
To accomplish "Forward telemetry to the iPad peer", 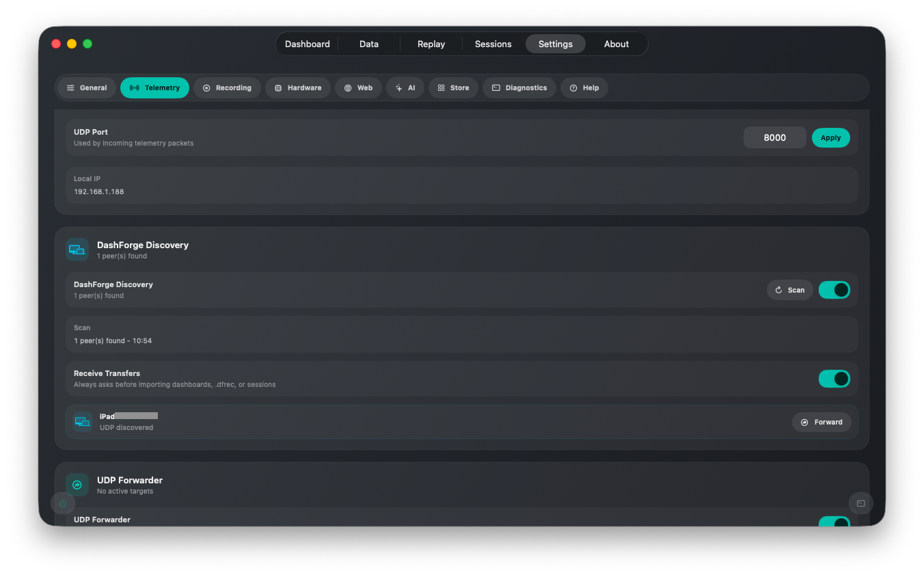I will pos(821,422).
